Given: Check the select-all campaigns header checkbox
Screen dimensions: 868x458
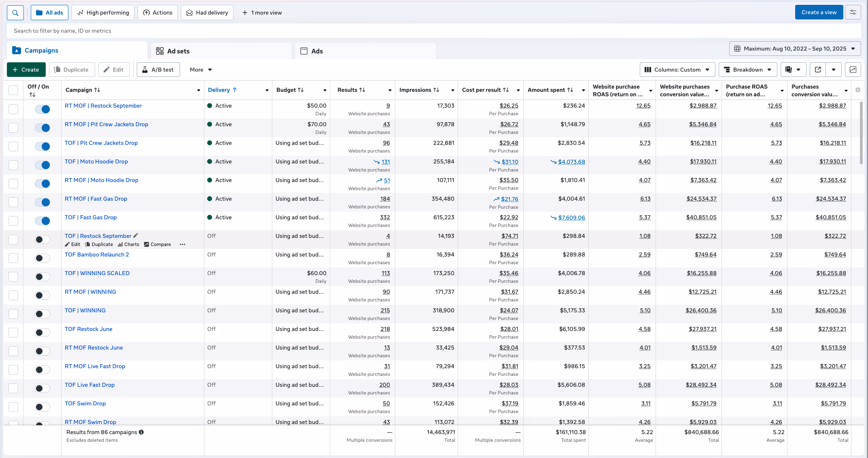Looking at the screenshot, I should point(13,90).
